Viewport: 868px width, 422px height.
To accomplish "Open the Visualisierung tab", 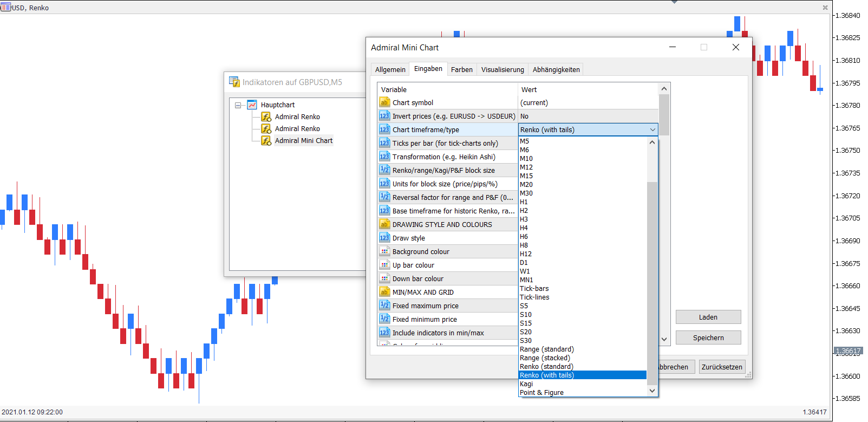I will coord(502,69).
